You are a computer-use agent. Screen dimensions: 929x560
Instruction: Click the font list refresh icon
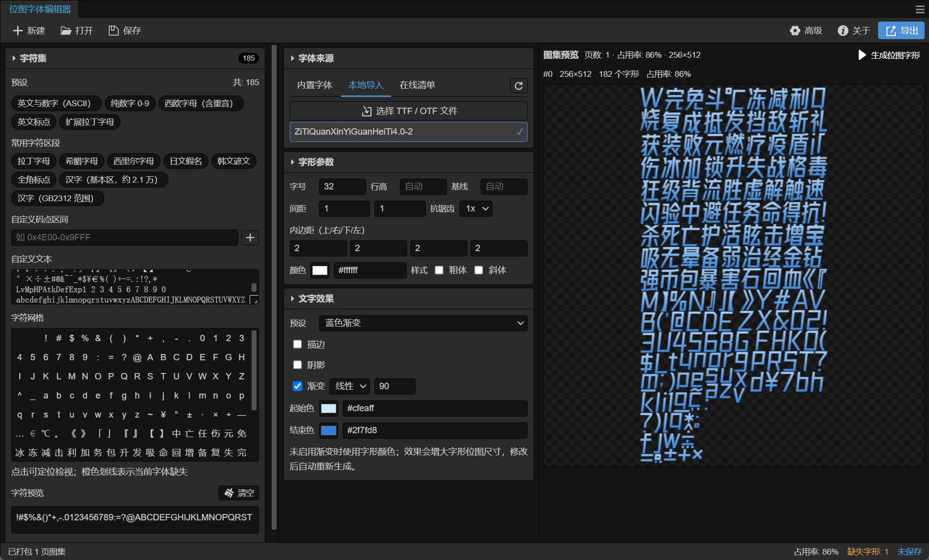coord(519,86)
